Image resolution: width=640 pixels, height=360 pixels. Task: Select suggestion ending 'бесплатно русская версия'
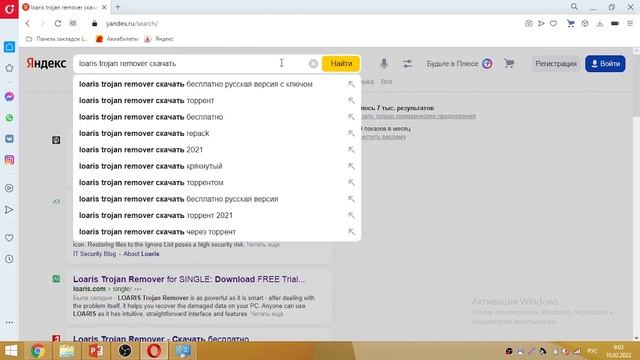[217, 199]
